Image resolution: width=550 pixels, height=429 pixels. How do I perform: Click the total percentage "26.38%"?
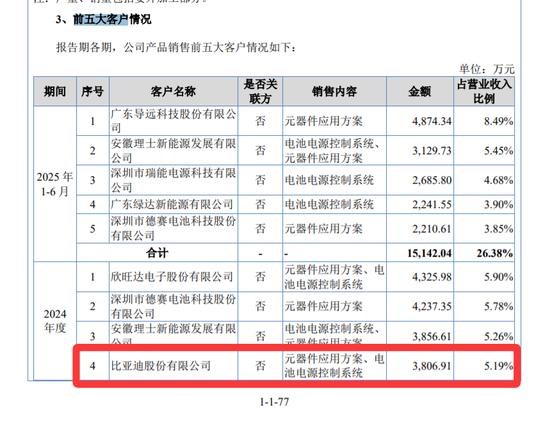tap(495, 253)
